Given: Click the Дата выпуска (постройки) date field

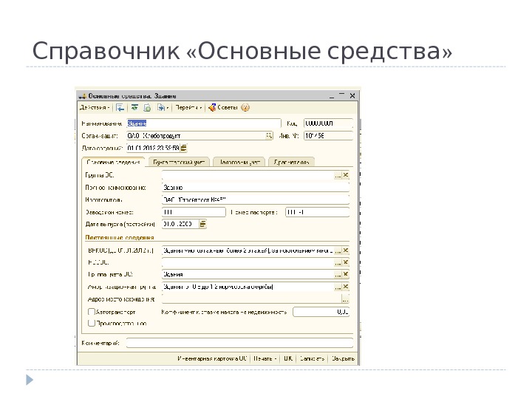Looking at the screenshot, I should tap(180, 224).
